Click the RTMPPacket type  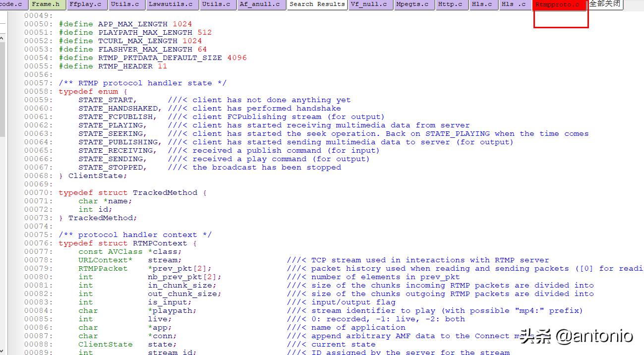point(103,268)
